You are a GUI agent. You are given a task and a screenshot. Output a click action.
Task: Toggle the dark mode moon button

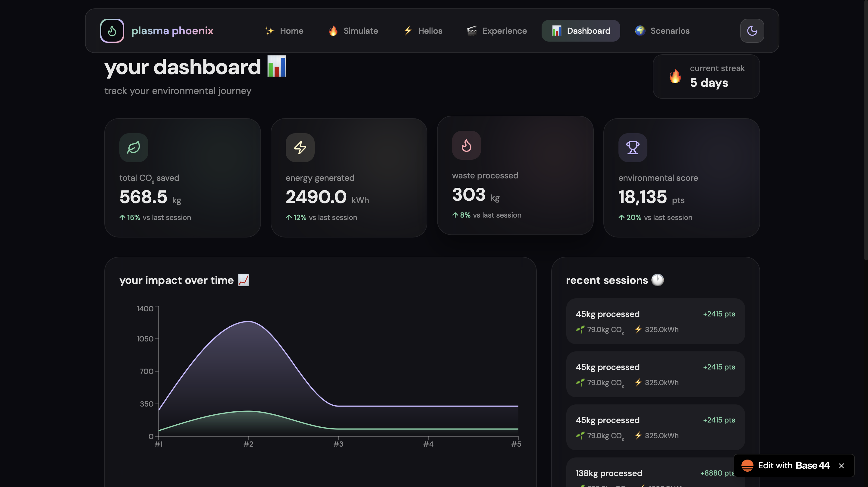[752, 31]
